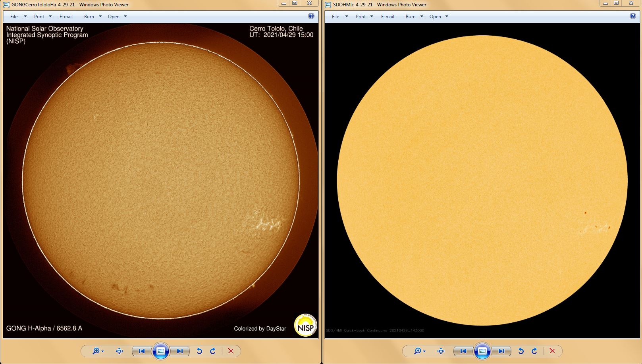Click 'UT: 2021/04/29 15:00' timestamp text

pos(281,35)
